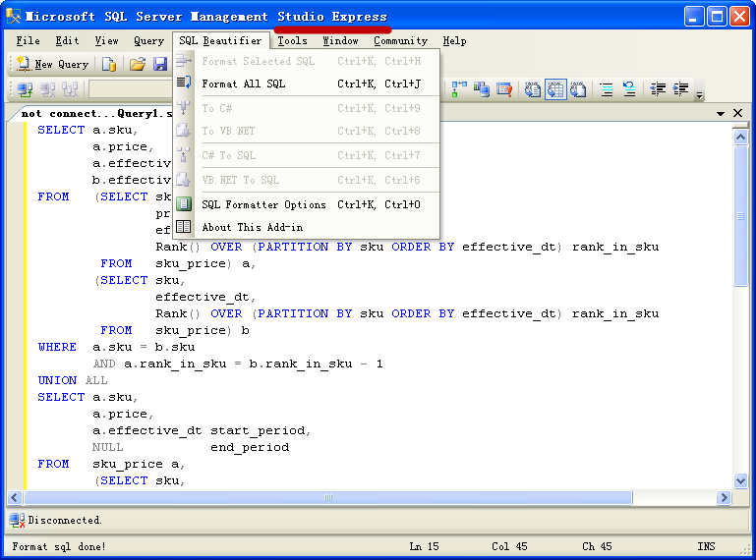756x560 pixels.
Task: Collapse the SQL Beautifier menu
Action: point(220,41)
